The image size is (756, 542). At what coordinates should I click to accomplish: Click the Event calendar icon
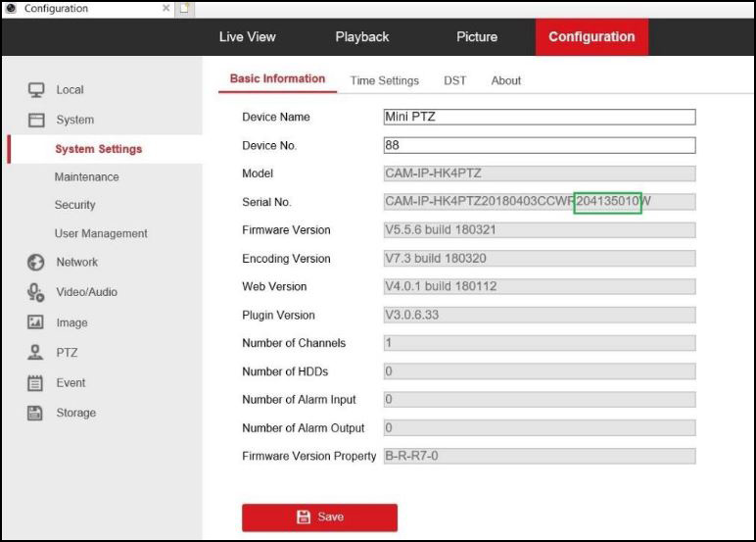(x=35, y=382)
